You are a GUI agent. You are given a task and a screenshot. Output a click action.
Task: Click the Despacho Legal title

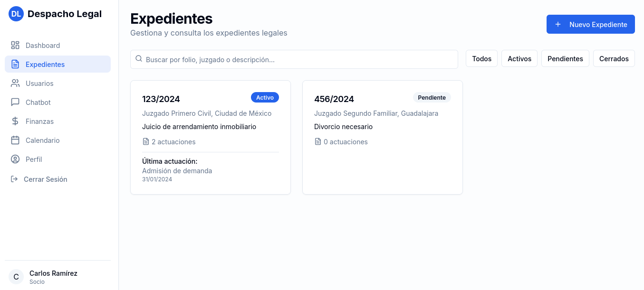coord(65,14)
